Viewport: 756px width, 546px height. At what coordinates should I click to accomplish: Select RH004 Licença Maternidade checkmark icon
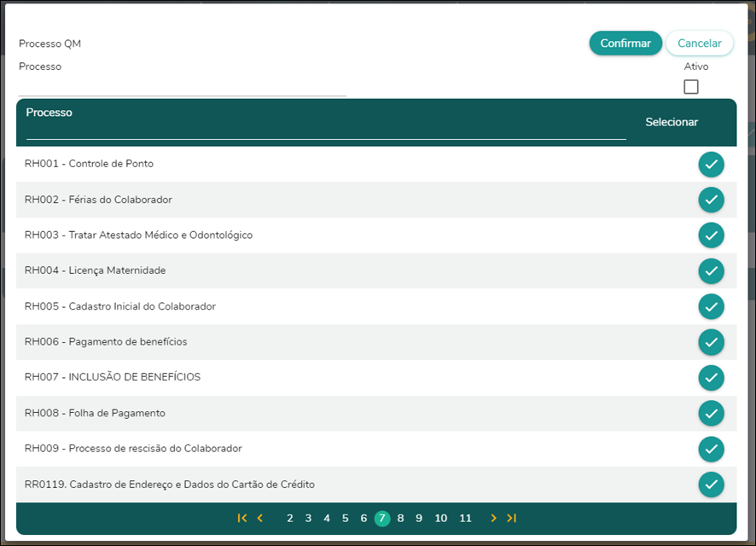(x=711, y=270)
